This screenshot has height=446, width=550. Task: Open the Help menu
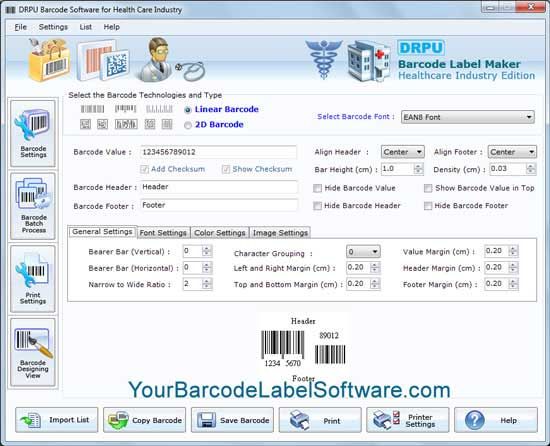pyautogui.click(x=112, y=27)
